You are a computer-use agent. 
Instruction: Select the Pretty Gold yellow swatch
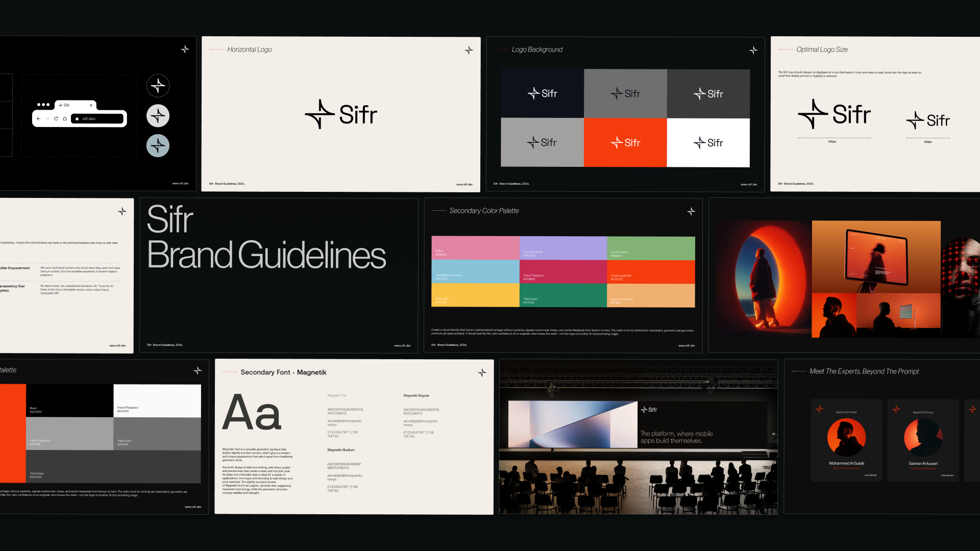pos(475,295)
